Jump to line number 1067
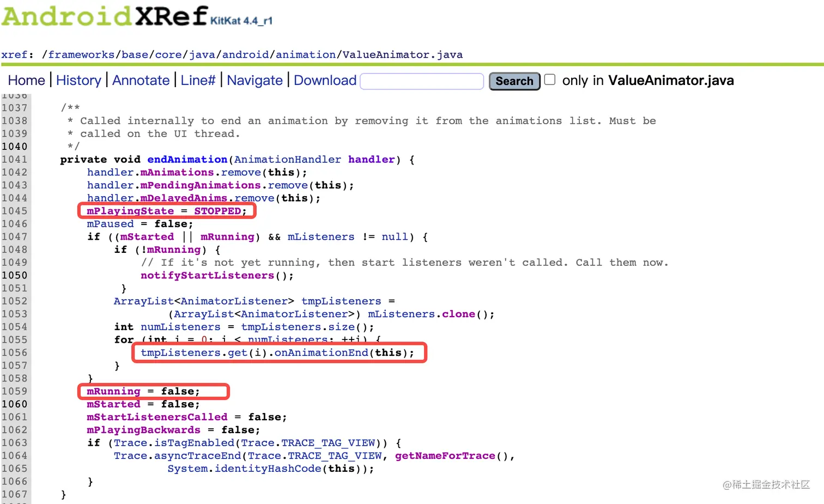Image resolution: width=824 pixels, height=504 pixels. tap(14, 495)
